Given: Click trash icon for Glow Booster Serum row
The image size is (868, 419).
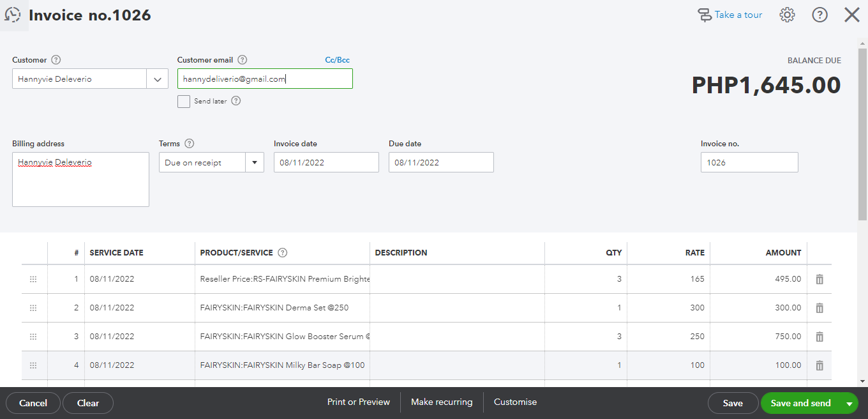Looking at the screenshot, I should coord(819,337).
